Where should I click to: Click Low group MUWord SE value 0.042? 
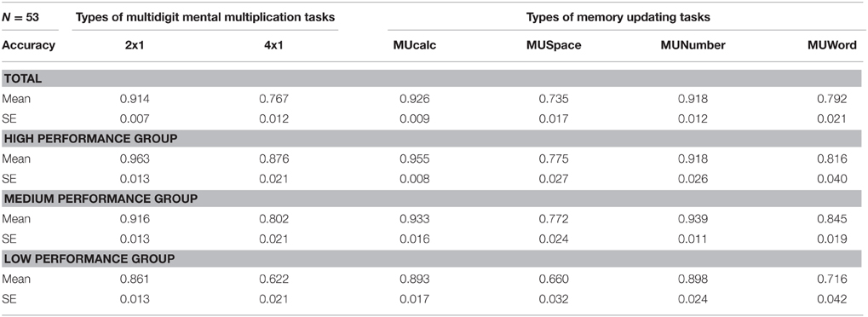tap(832, 299)
